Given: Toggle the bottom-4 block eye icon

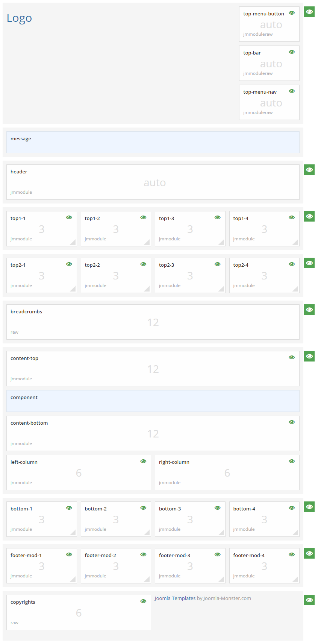Looking at the screenshot, I should coord(292,508).
